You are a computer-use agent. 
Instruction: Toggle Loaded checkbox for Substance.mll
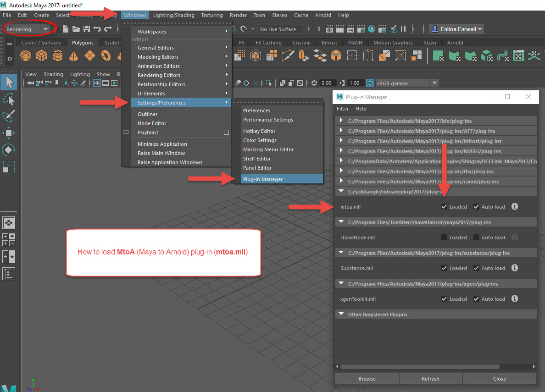coord(444,268)
